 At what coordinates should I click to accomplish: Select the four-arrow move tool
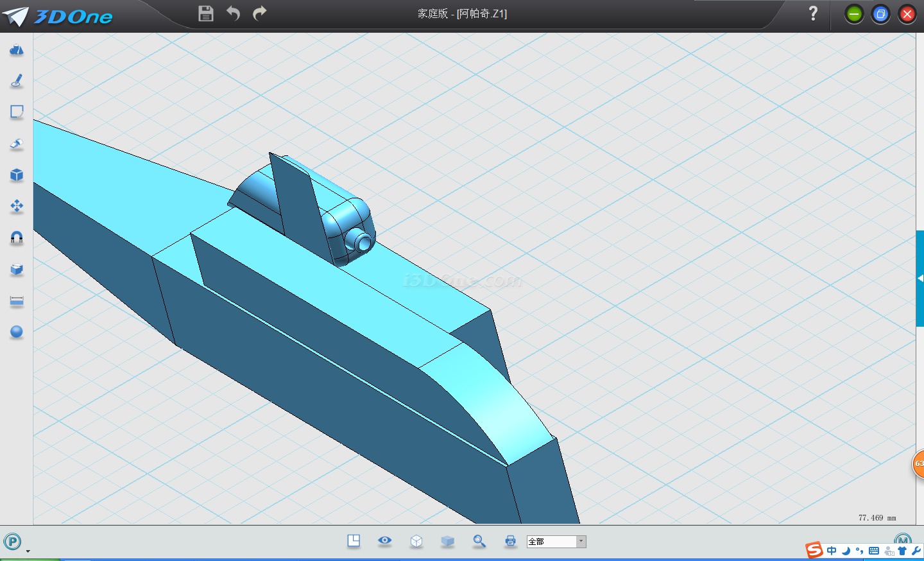[x=17, y=206]
